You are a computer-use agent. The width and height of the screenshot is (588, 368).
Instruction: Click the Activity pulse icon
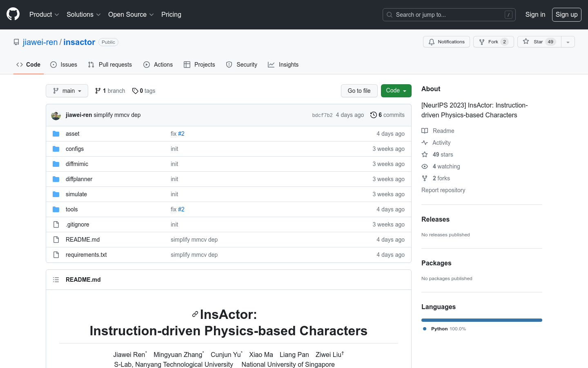(425, 143)
